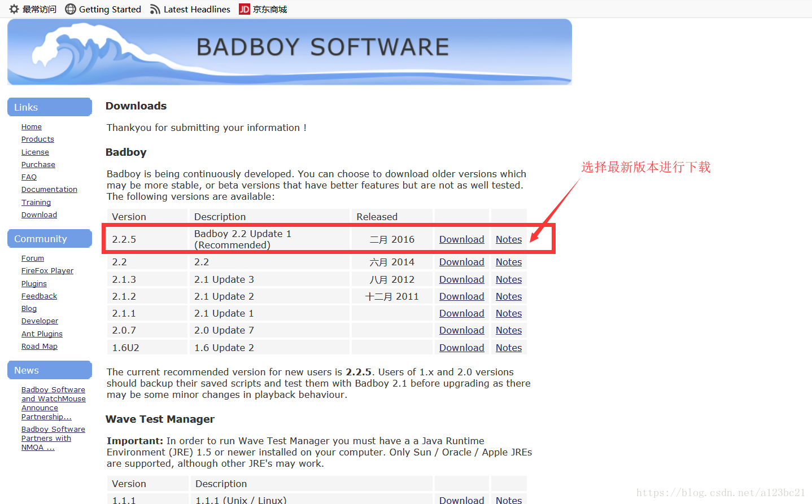The width and height of the screenshot is (812, 504).
Task: Open Notes for version 2.2.5
Action: pos(509,239)
